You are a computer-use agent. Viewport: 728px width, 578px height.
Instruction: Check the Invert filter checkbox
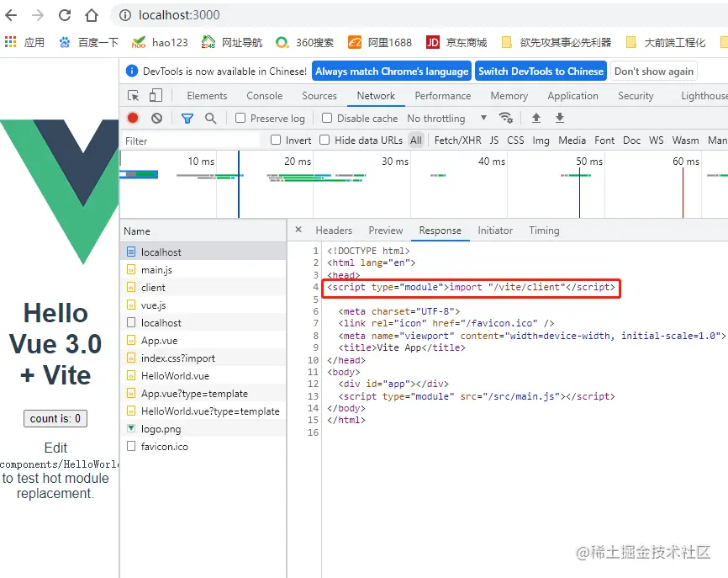tap(276, 140)
